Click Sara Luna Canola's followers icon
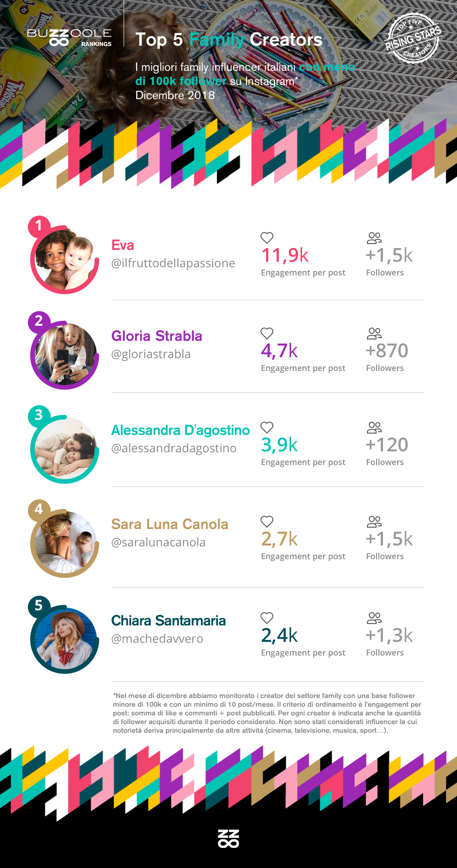 (374, 521)
